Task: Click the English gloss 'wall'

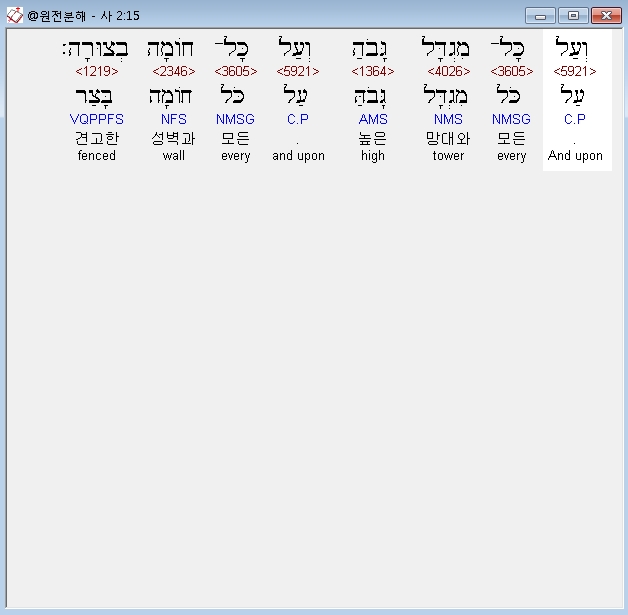Action: (x=173, y=155)
